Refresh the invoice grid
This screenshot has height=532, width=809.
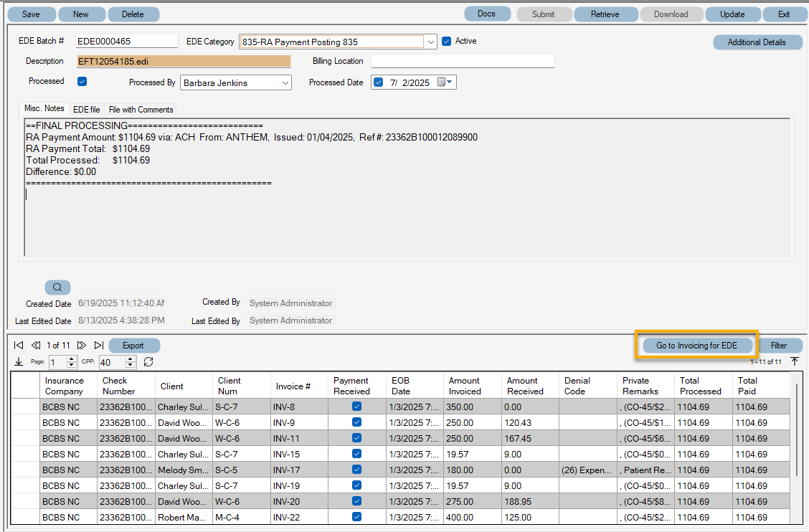(148, 362)
